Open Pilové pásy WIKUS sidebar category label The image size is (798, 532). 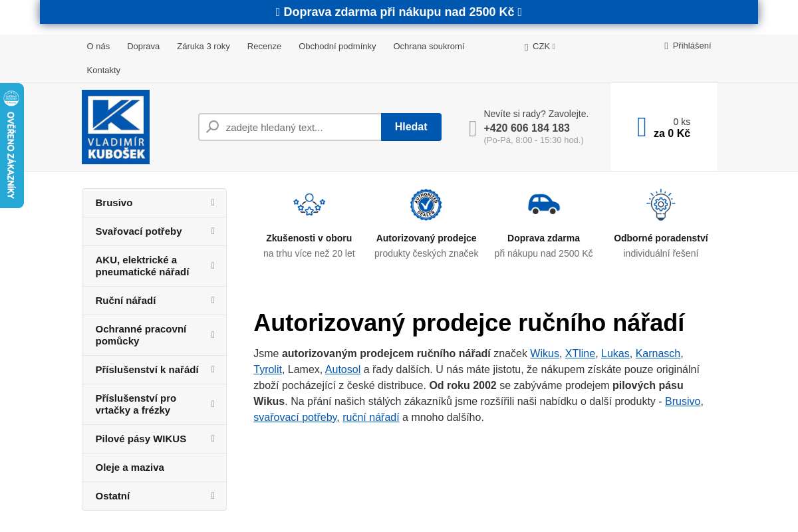pyautogui.click(x=141, y=439)
